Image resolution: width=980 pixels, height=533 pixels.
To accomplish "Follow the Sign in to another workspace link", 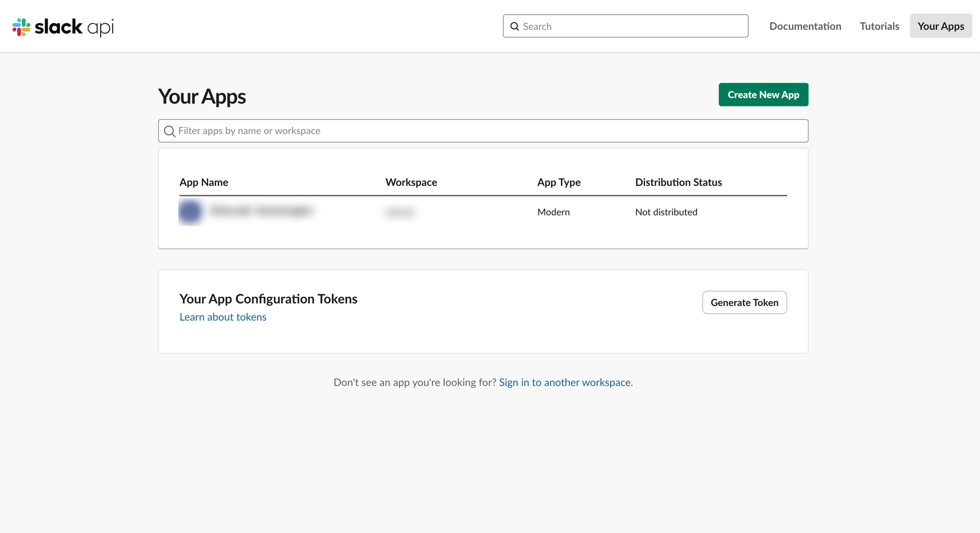I will tap(565, 382).
